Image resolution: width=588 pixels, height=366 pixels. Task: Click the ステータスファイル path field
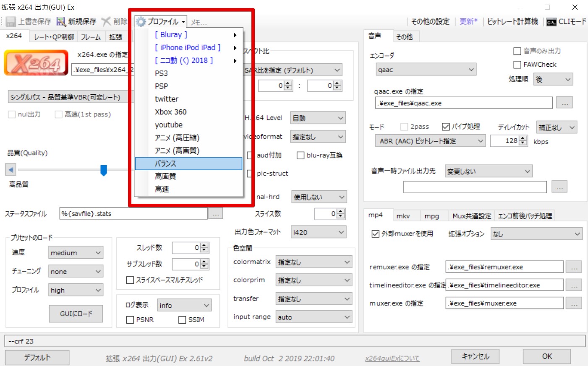click(x=133, y=214)
